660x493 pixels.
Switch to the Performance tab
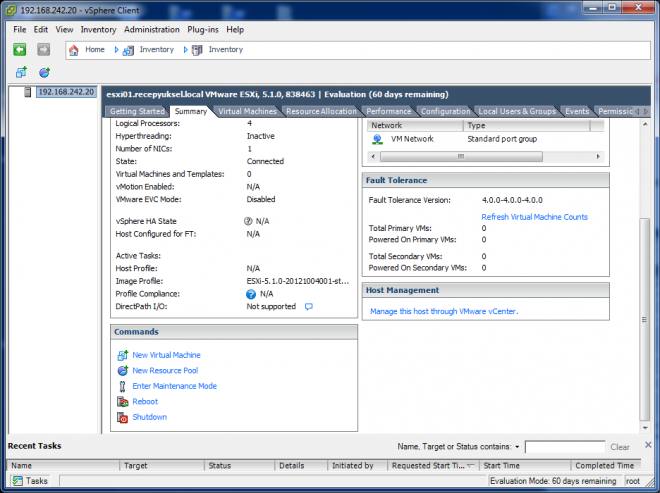[x=388, y=111]
